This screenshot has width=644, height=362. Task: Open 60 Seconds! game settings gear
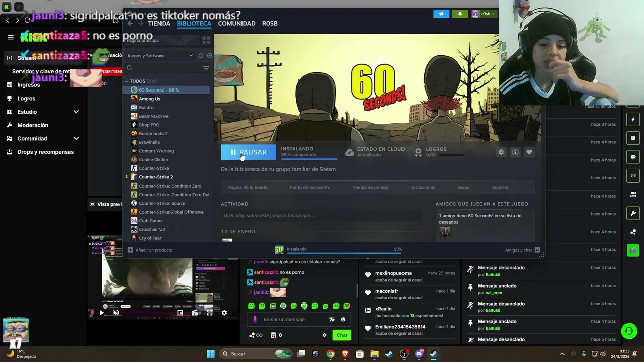tap(501, 152)
